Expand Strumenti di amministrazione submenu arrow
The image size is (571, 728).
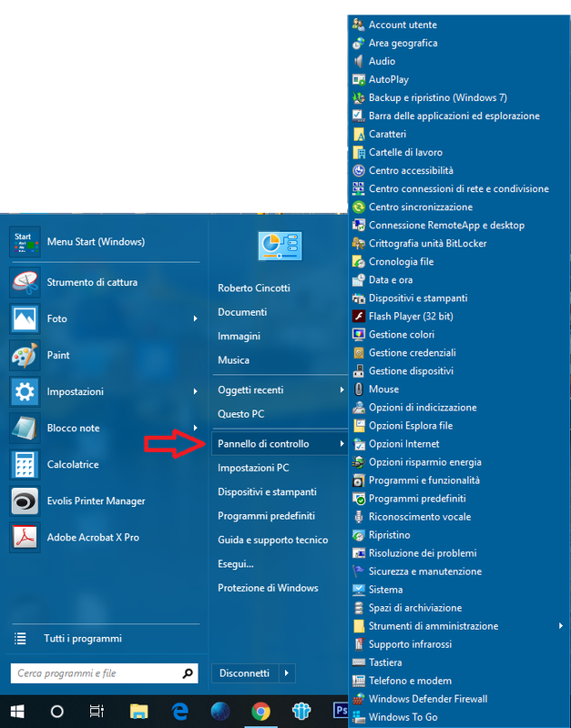click(561, 626)
